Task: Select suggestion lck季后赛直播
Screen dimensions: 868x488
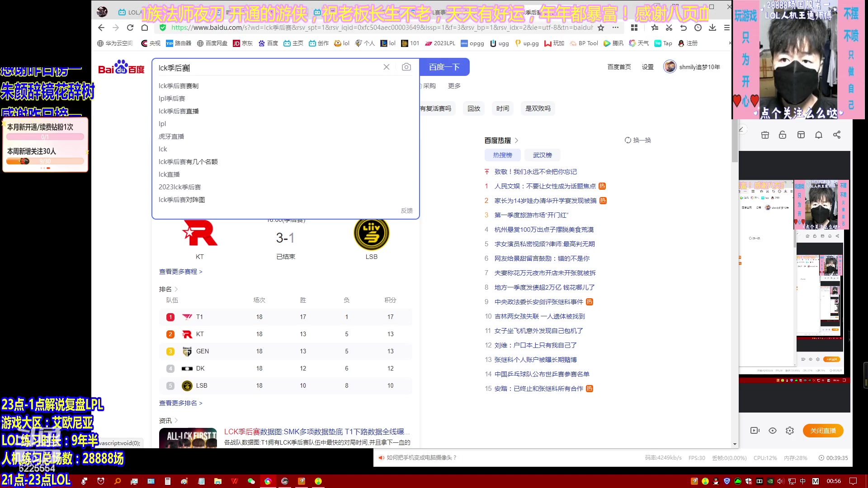Action: [x=179, y=111]
